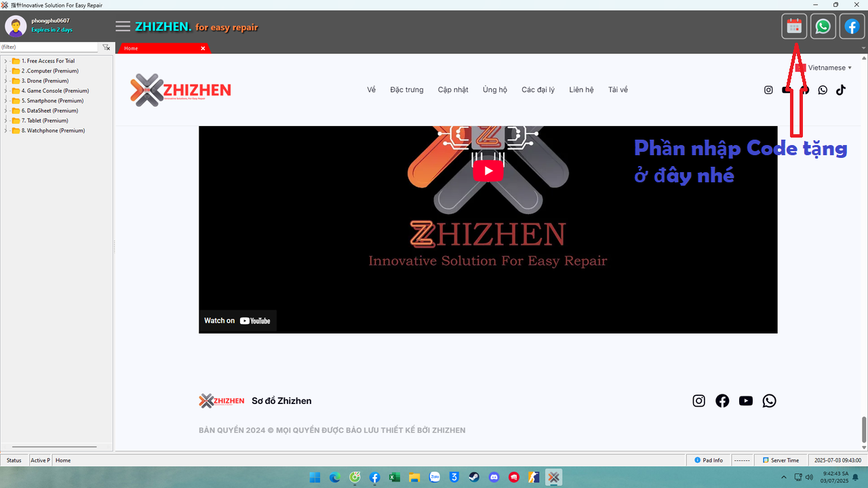Image resolution: width=868 pixels, height=488 pixels.
Task: Click the Facebook icon in the page footer
Action: [722, 401]
